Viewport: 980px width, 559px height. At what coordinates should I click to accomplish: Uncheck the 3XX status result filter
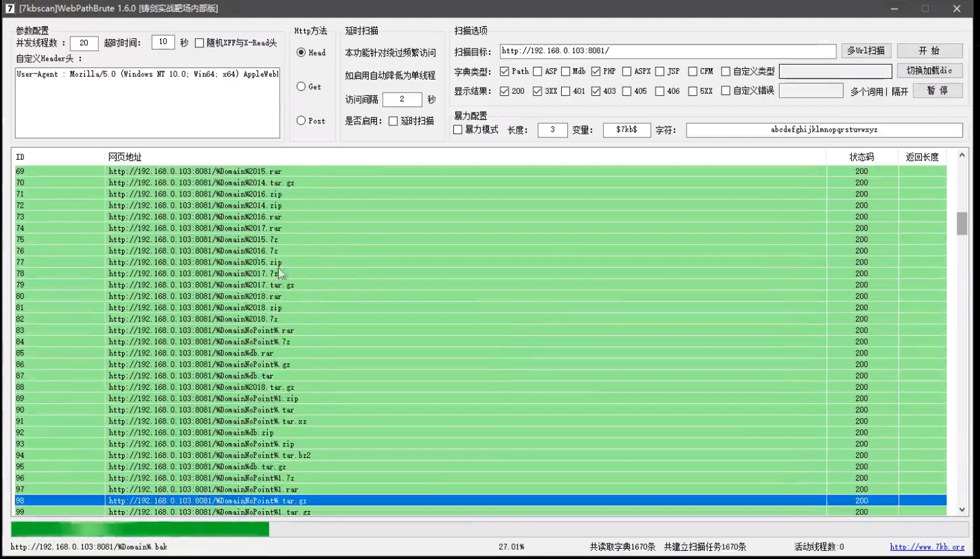(538, 91)
